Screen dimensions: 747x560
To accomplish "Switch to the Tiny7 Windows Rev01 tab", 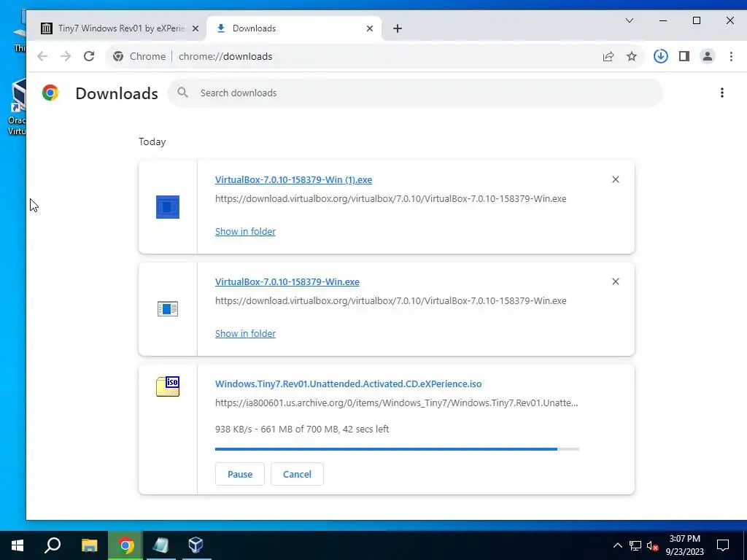I will click(115, 28).
